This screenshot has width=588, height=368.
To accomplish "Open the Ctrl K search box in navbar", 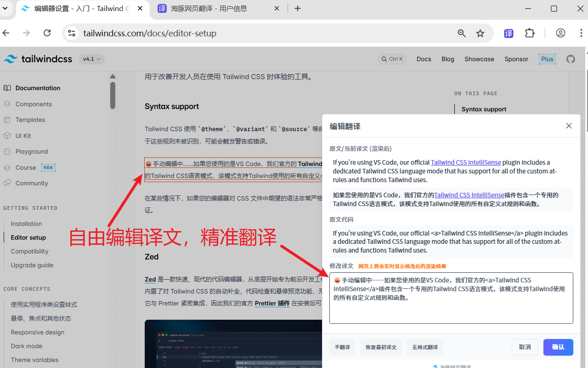I will click(392, 59).
